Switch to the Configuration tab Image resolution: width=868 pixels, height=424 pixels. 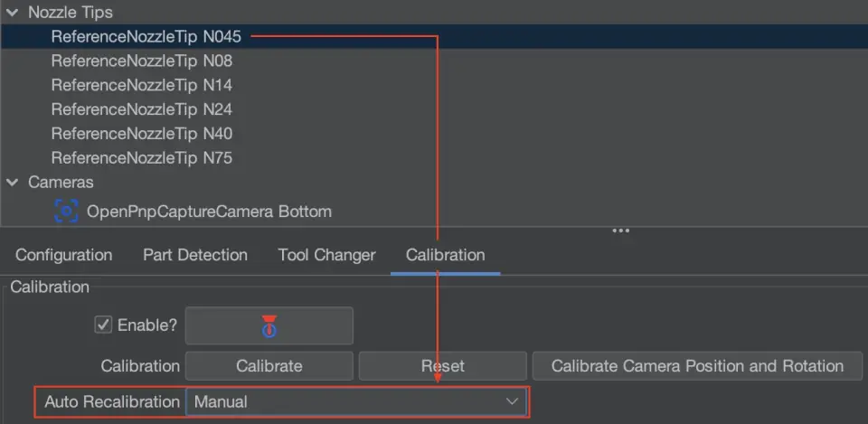click(x=63, y=255)
